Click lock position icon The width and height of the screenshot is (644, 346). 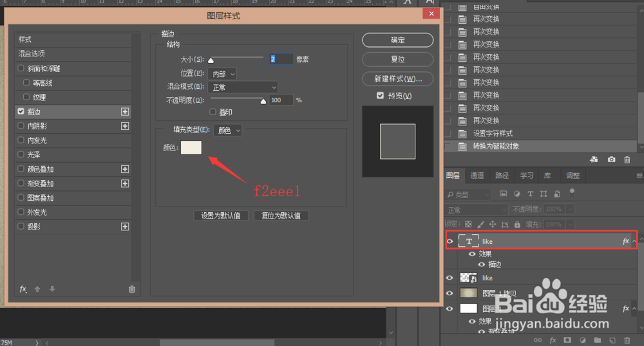(x=493, y=224)
